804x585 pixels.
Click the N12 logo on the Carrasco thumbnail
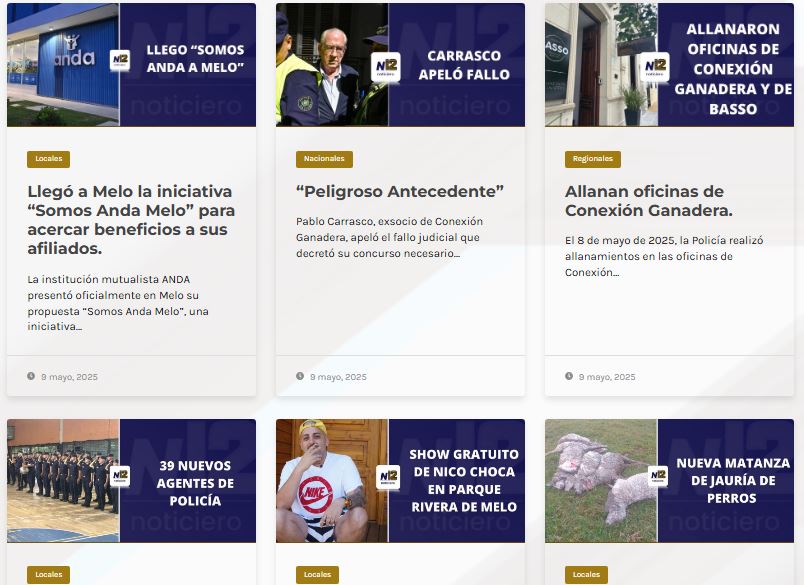tap(386, 67)
